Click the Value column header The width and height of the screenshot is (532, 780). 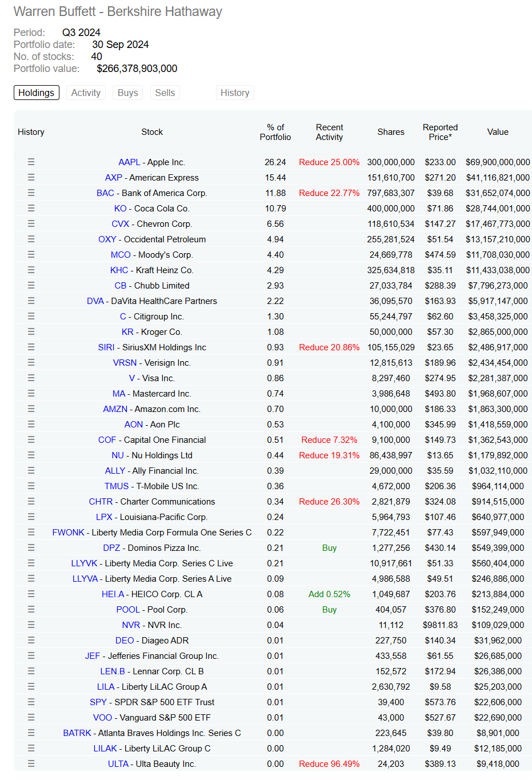pyautogui.click(x=498, y=132)
